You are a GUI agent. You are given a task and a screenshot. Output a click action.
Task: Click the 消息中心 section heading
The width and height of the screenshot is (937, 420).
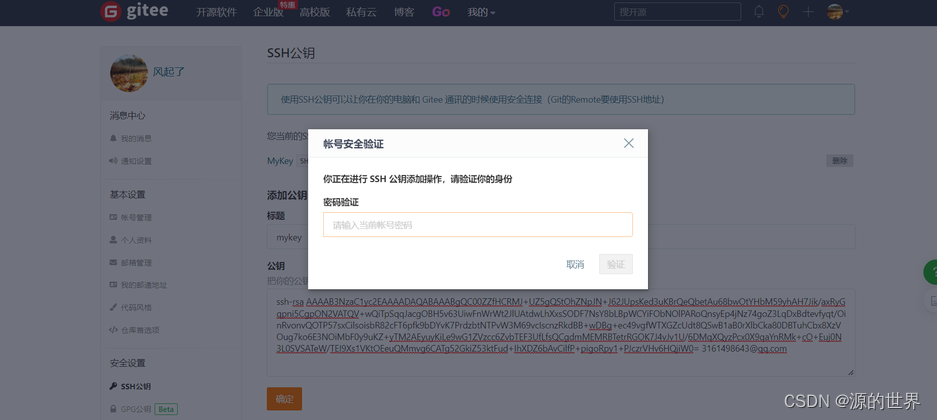pyautogui.click(x=127, y=115)
